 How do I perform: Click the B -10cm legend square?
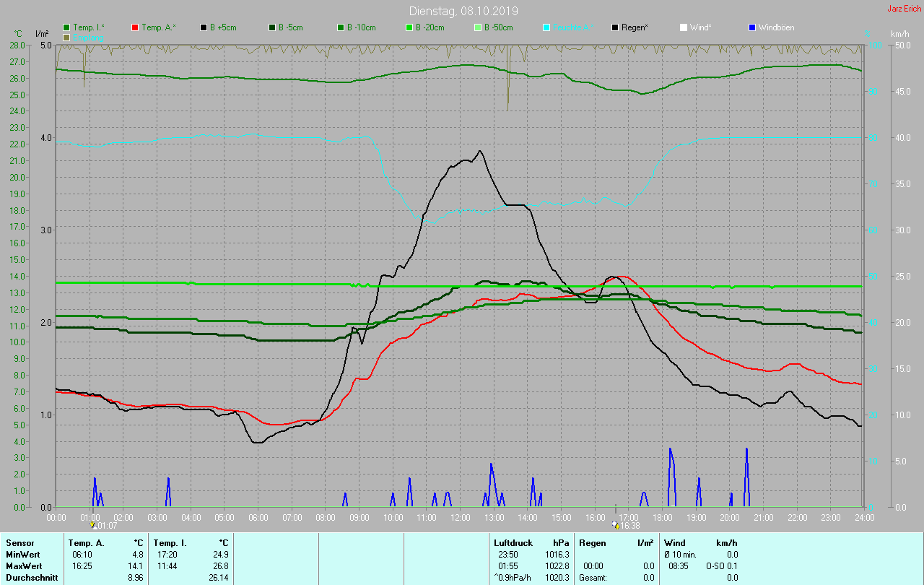coord(341,27)
